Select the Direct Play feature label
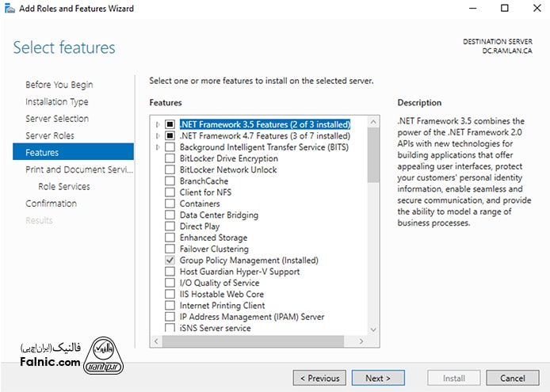 click(200, 226)
